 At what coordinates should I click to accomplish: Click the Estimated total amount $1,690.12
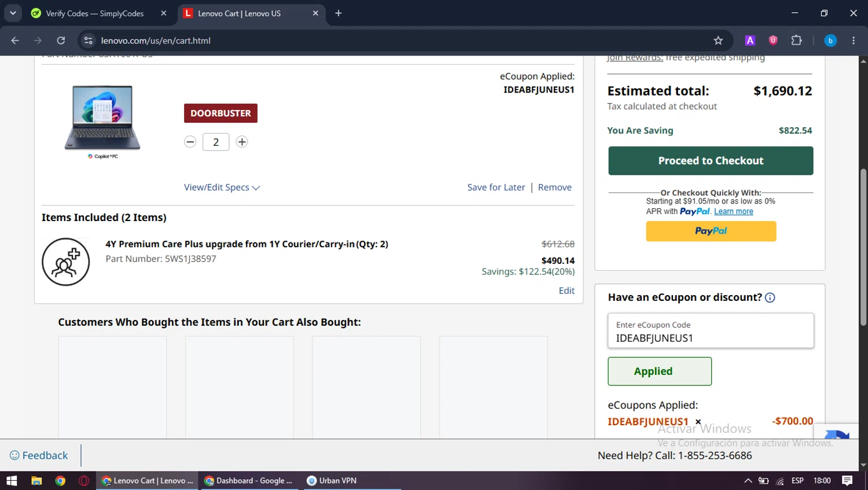(x=782, y=91)
